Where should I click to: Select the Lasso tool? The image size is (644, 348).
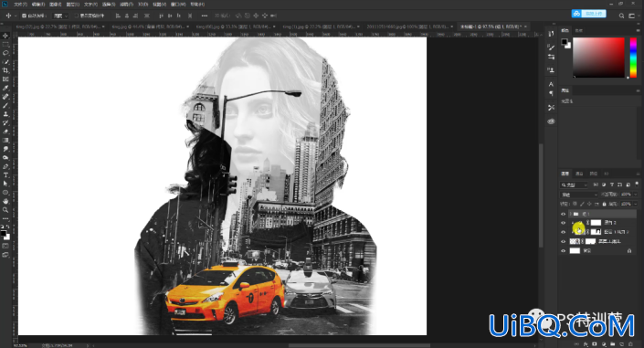pos(5,53)
